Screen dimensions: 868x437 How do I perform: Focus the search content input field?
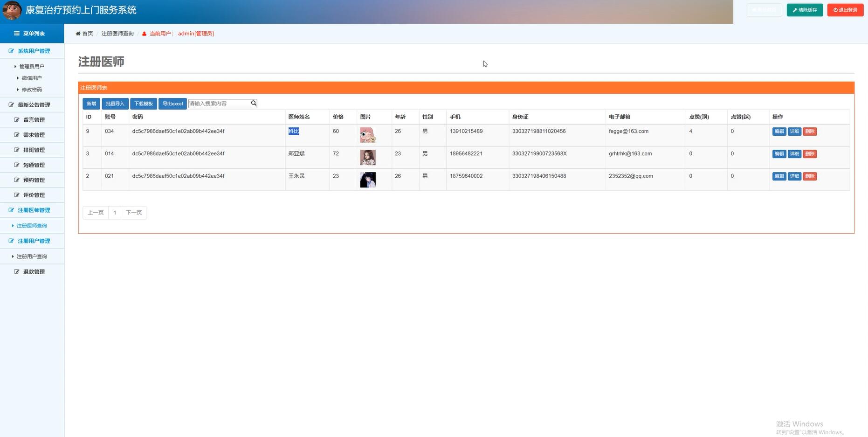[x=219, y=104]
